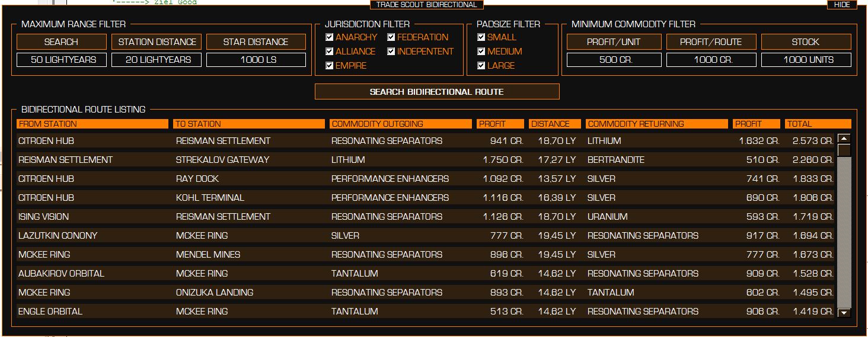
Task: Click the Station Distance button
Action: coord(157,42)
